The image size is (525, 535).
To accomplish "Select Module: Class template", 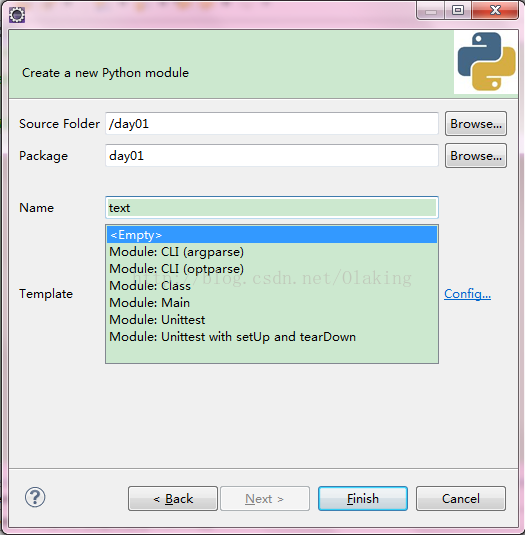I will point(272,286).
